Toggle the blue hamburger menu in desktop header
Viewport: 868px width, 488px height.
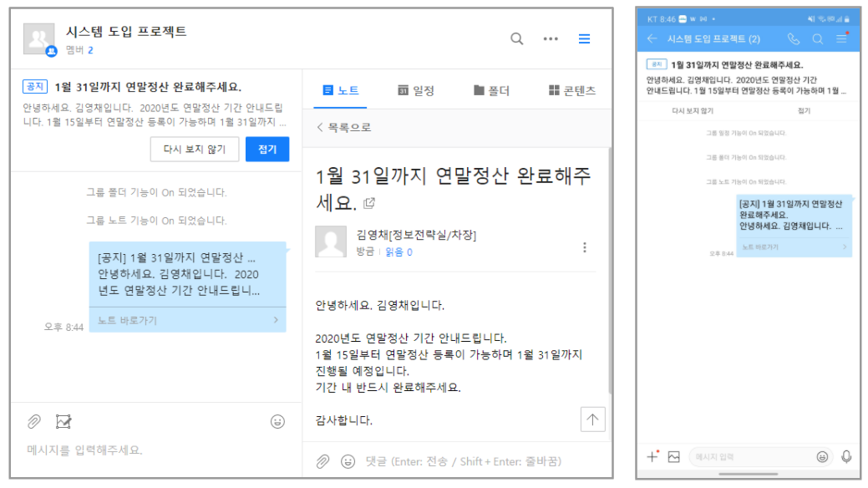tap(584, 38)
